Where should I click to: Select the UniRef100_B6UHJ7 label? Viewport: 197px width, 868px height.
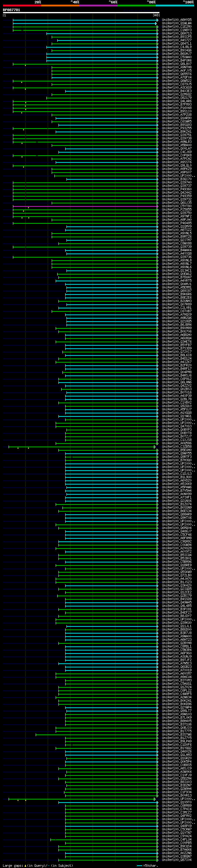(177, 54)
